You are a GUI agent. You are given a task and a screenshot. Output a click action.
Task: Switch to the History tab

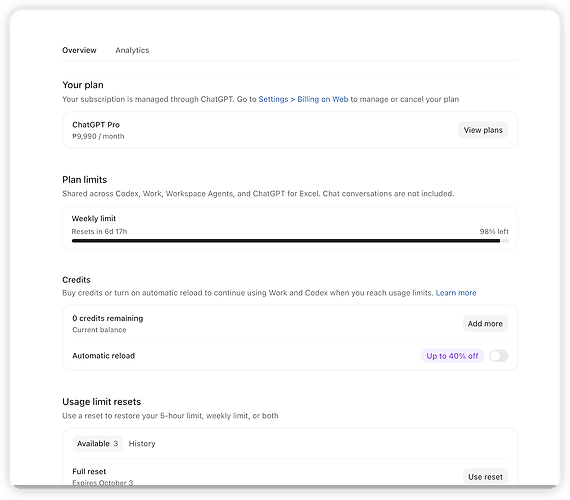click(x=142, y=444)
